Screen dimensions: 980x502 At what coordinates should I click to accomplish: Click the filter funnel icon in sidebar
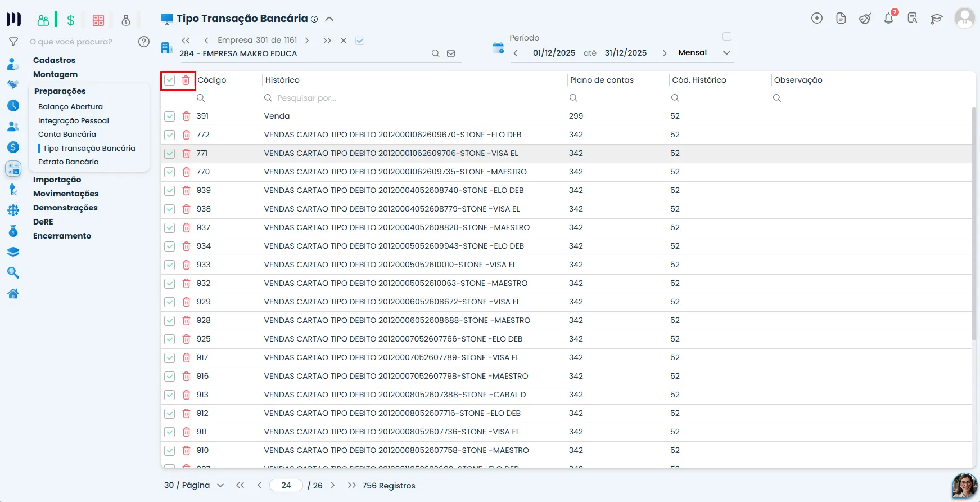point(13,42)
